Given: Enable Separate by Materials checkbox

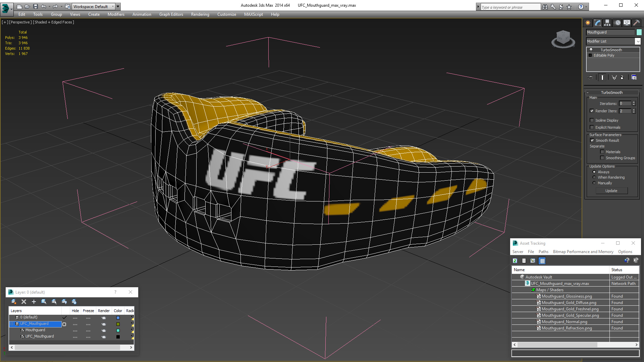Looking at the screenshot, I should [602, 152].
